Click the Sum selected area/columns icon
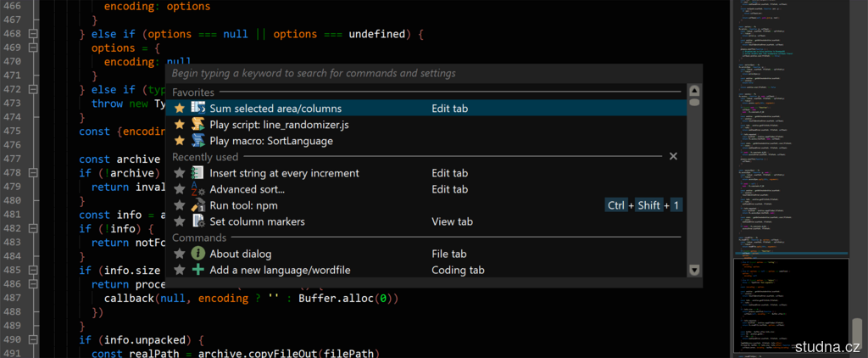This screenshot has width=868, height=358. 198,109
